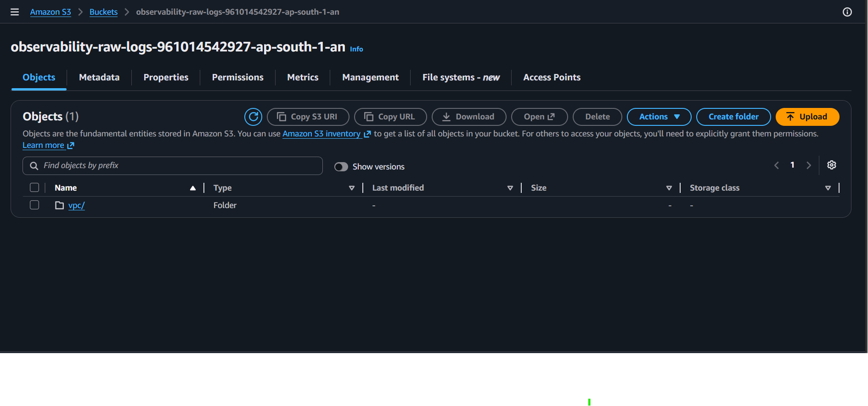Switch to the Metadata tab
The width and height of the screenshot is (868, 406).
[99, 77]
